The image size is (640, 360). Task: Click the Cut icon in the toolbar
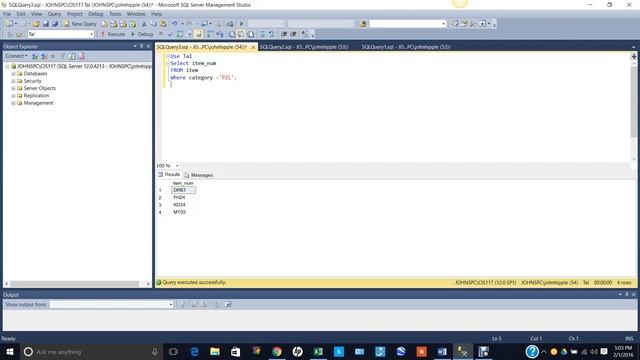coord(144,24)
